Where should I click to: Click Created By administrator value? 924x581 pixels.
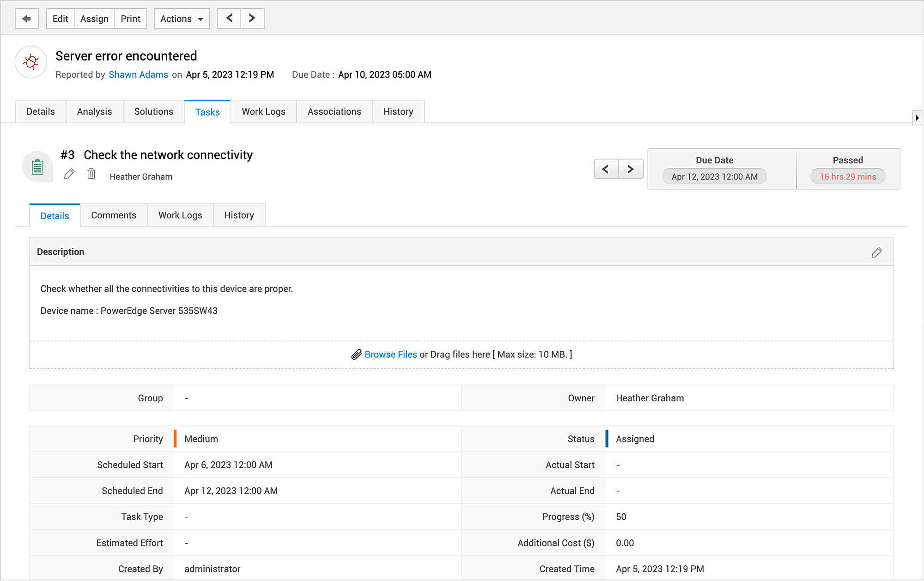point(213,569)
